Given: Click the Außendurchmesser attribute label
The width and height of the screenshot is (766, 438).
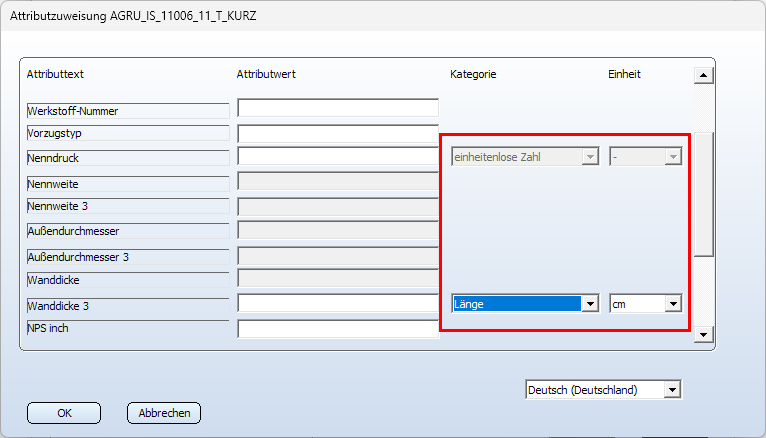Looking at the screenshot, I should [128, 231].
